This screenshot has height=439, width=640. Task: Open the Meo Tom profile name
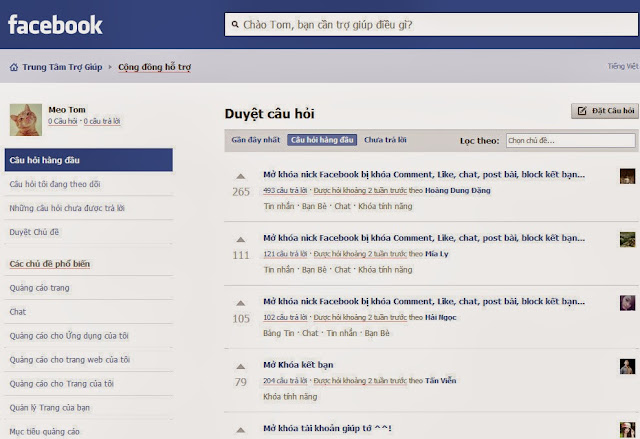pyautogui.click(x=67, y=110)
